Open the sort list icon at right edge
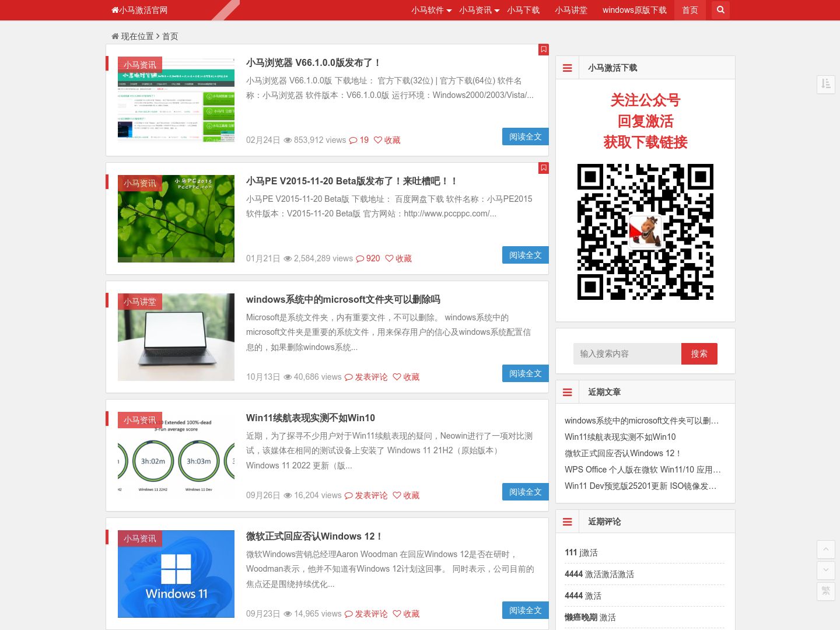The width and height of the screenshot is (840, 630). click(x=826, y=84)
